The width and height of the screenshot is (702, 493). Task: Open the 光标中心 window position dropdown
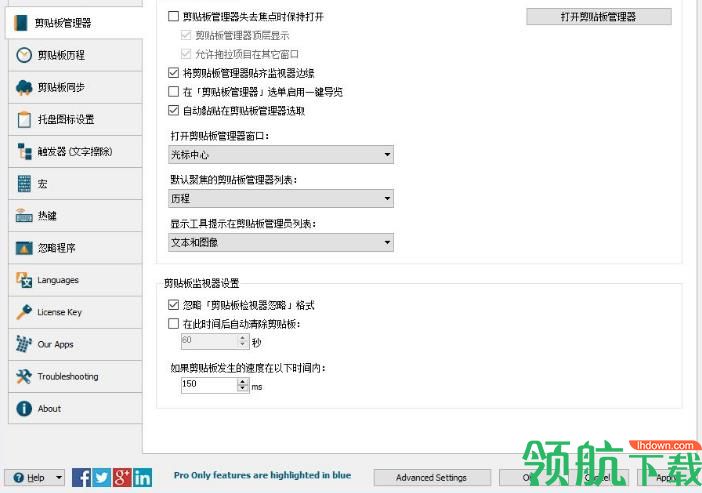click(281, 154)
